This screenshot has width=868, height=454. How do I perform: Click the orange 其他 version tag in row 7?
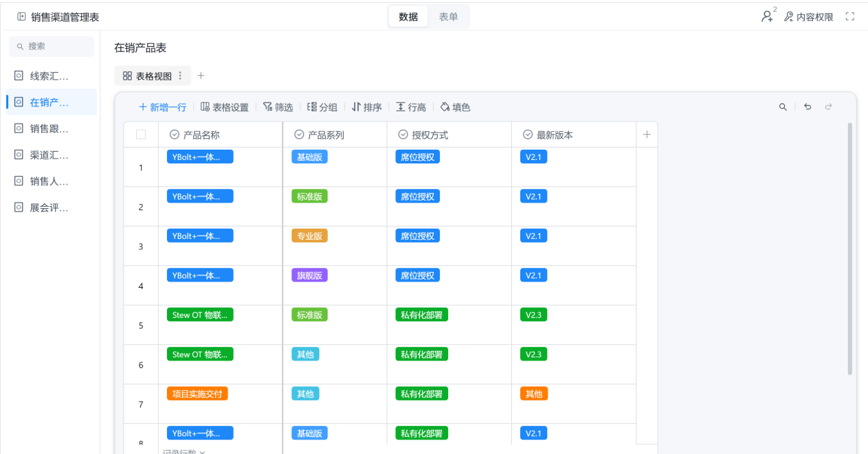point(534,394)
